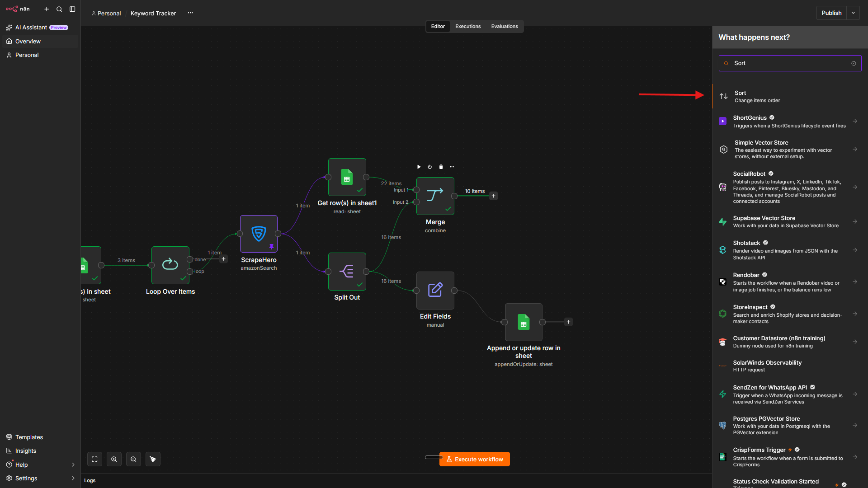Select the Merge node icon
The height and width of the screenshot is (488, 868).
[x=435, y=196]
